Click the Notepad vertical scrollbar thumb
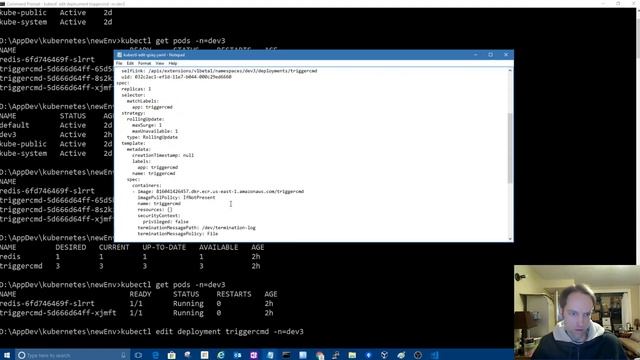 point(510,148)
